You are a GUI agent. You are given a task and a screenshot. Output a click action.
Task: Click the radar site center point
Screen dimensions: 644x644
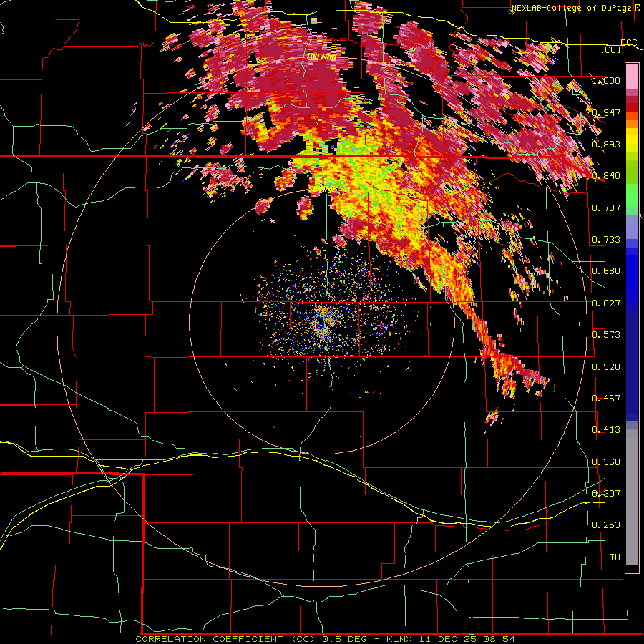323,321
